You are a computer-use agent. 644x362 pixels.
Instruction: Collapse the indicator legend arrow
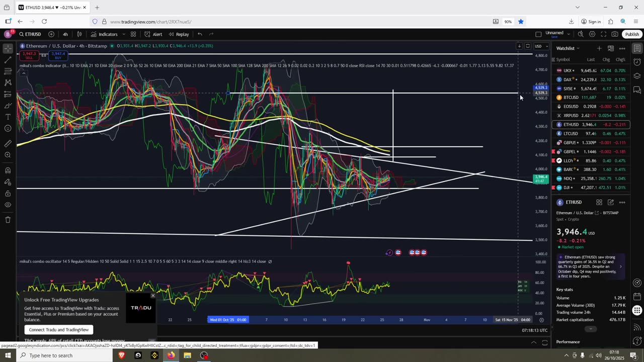[23, 73]
